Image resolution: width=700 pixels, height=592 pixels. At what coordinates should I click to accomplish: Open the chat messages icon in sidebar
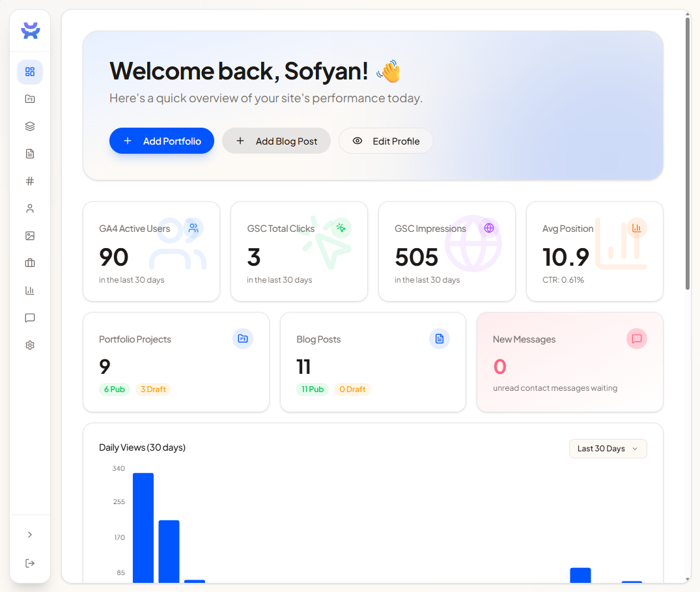[30, 318]
